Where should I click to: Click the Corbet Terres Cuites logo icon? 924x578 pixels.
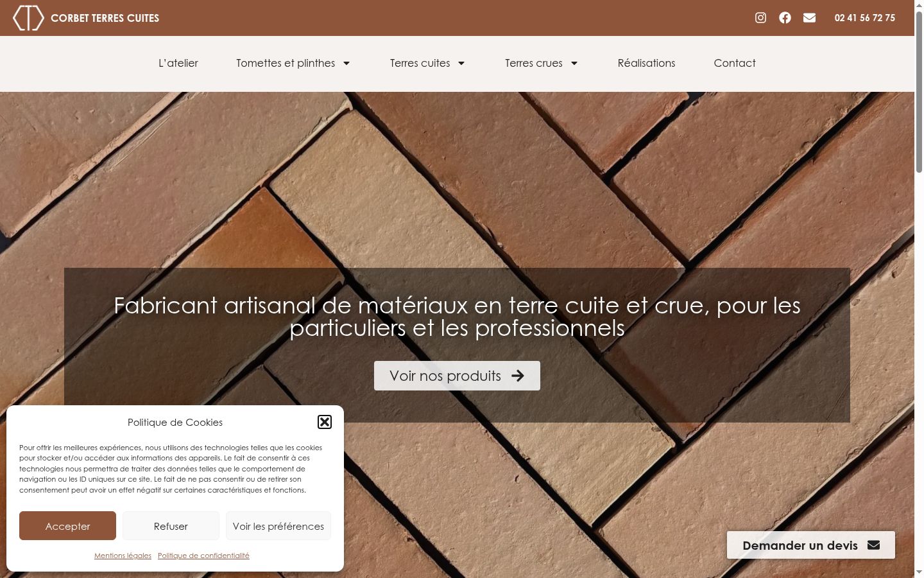(28, 18)
